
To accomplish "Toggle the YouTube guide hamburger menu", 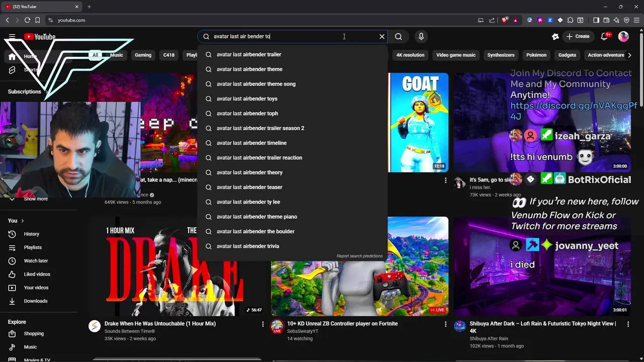I will [x=12, y=37].
